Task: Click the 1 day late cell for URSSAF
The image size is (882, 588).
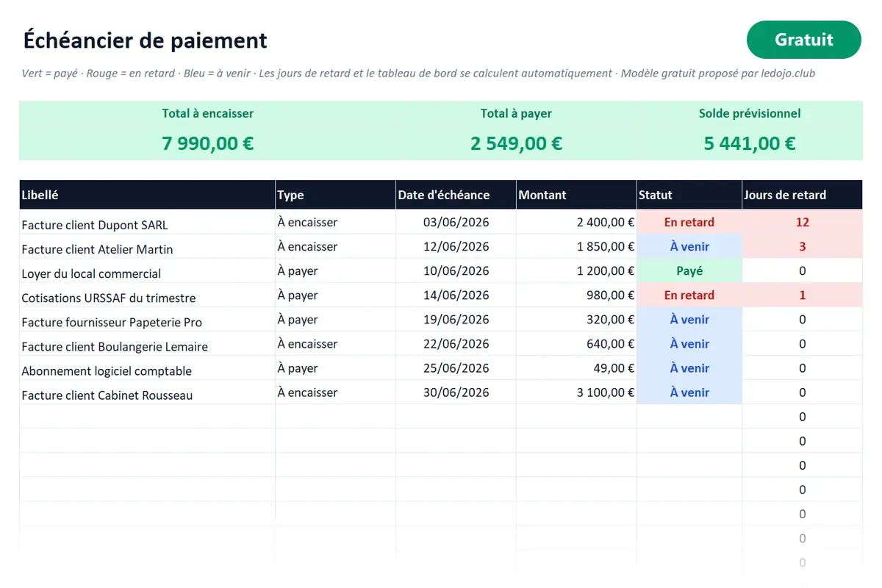Action: coord(802,295)
